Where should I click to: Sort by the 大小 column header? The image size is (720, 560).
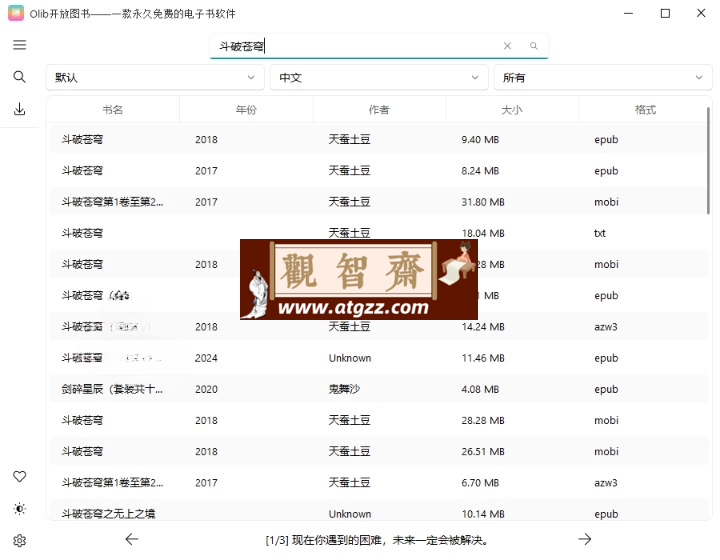(512, 110)
